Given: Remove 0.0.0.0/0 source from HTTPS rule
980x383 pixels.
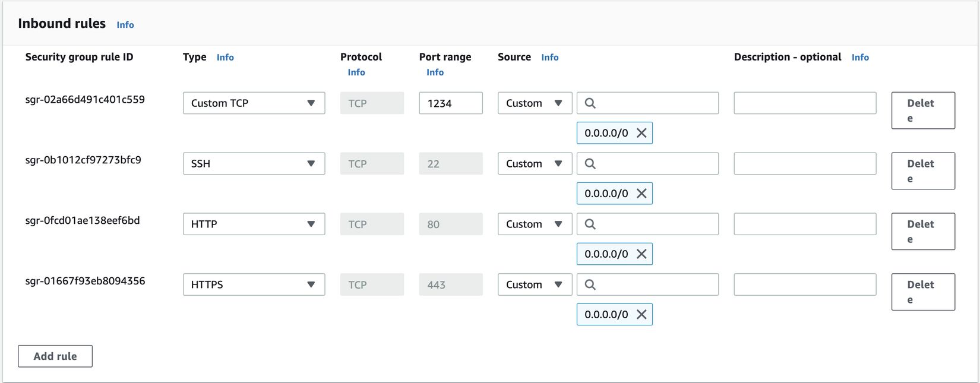Looking at the screenshot, I should tap(641, 315).
